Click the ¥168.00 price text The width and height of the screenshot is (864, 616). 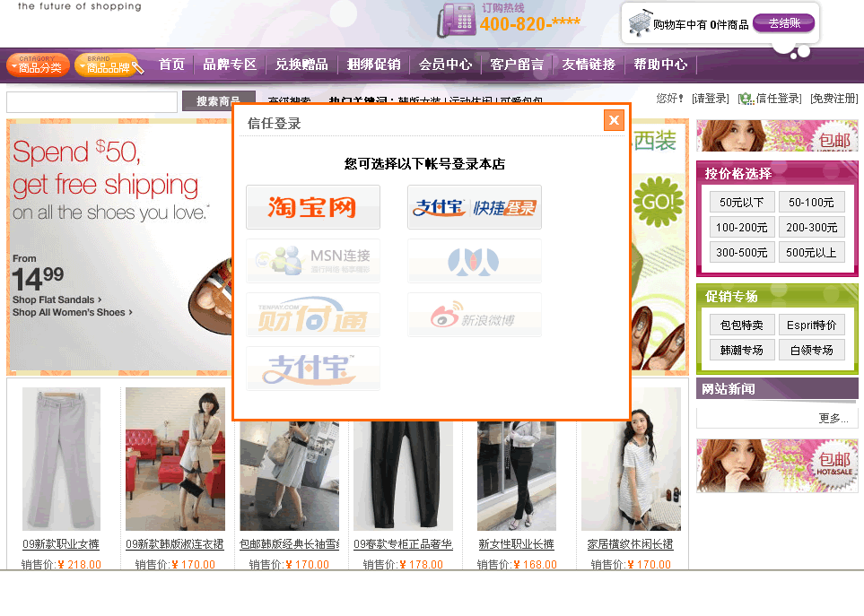tap(535, 564)
